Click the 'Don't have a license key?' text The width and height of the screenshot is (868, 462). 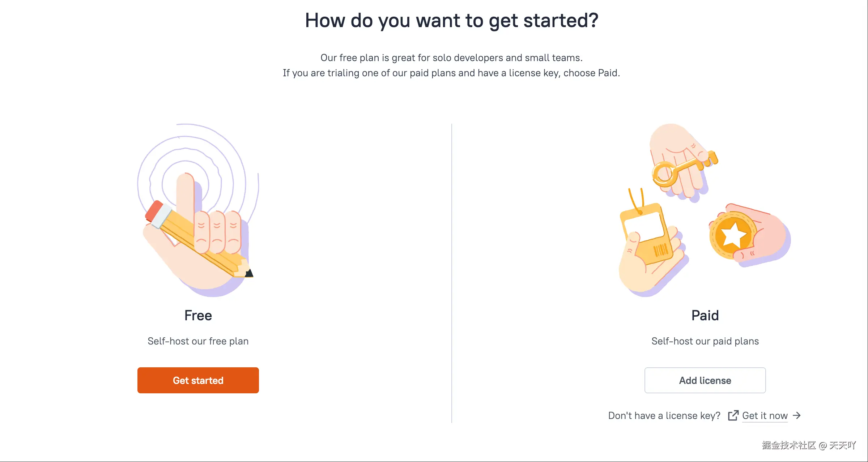[x=664, y=416]
